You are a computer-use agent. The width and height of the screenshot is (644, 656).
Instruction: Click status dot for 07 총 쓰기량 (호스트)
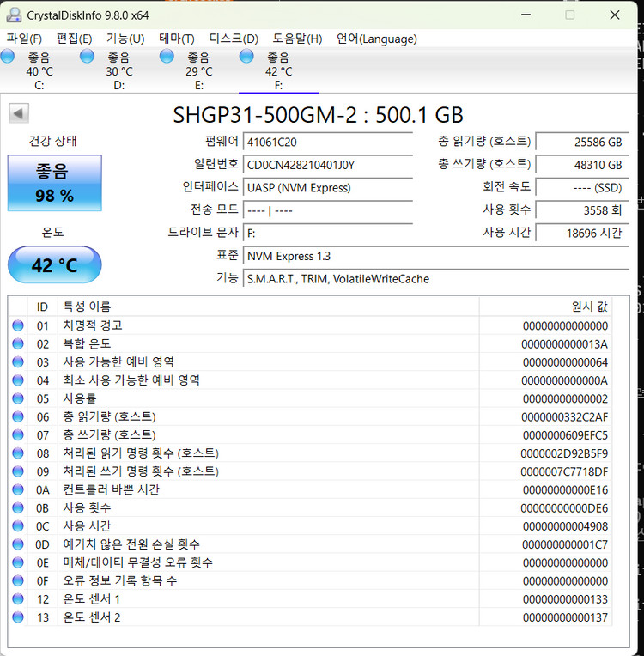(x=18, y=435)
